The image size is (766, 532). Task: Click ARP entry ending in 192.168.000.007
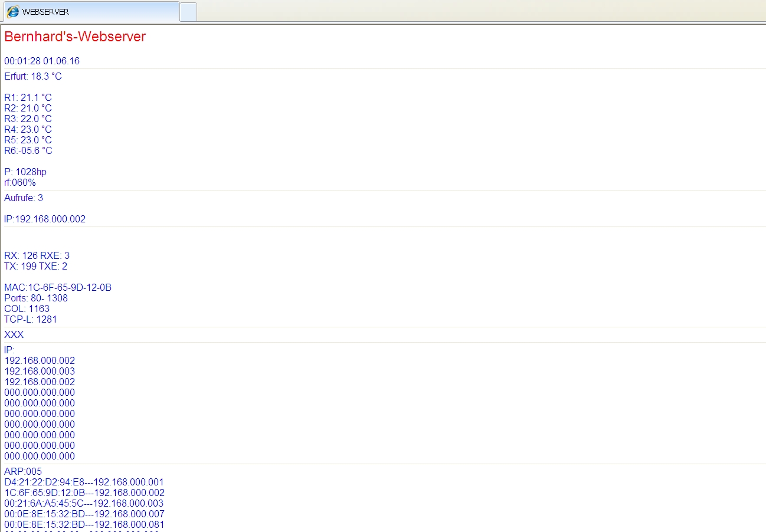point(84,514)
